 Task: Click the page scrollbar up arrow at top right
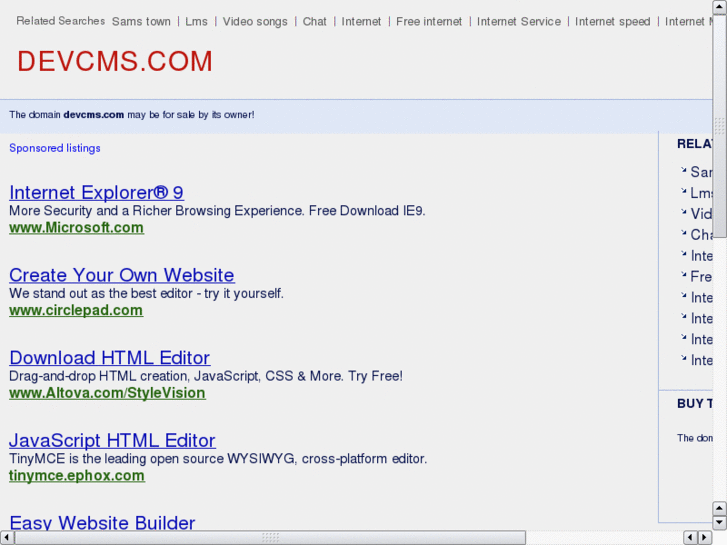(x=720, y=6)
